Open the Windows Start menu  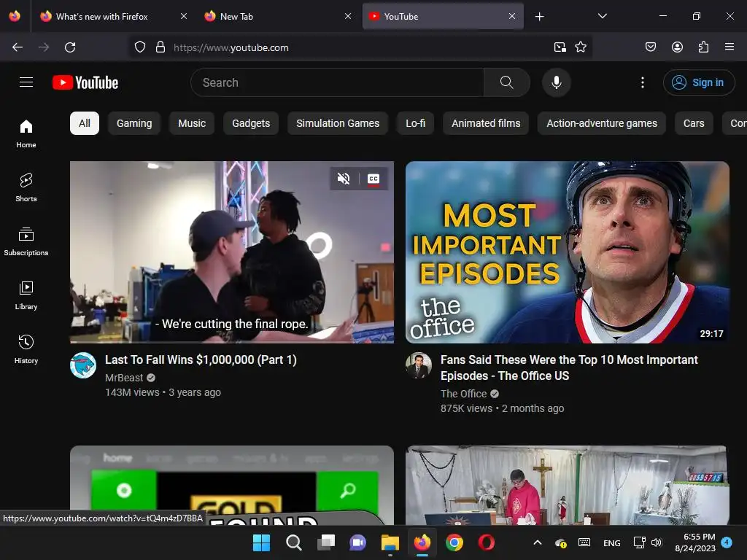[261, 542]
